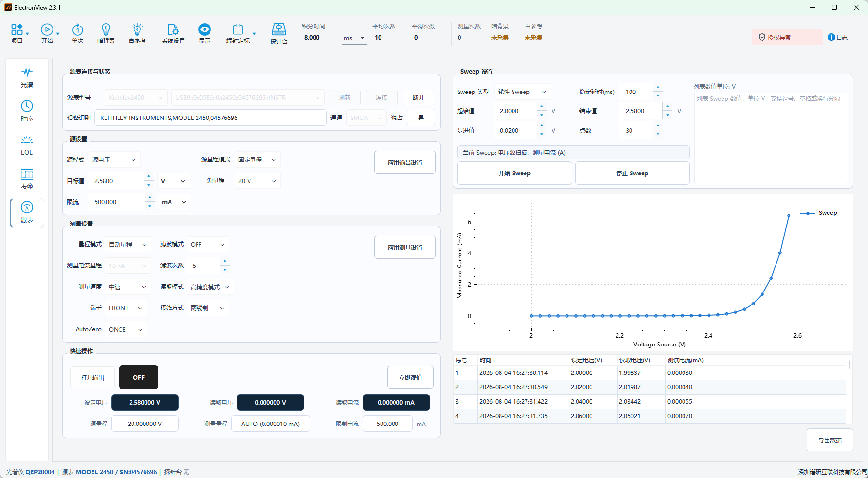Screen dimensions: 868x478
Task: Open 系统设置 system settings
Action: [x=173, y=33]
